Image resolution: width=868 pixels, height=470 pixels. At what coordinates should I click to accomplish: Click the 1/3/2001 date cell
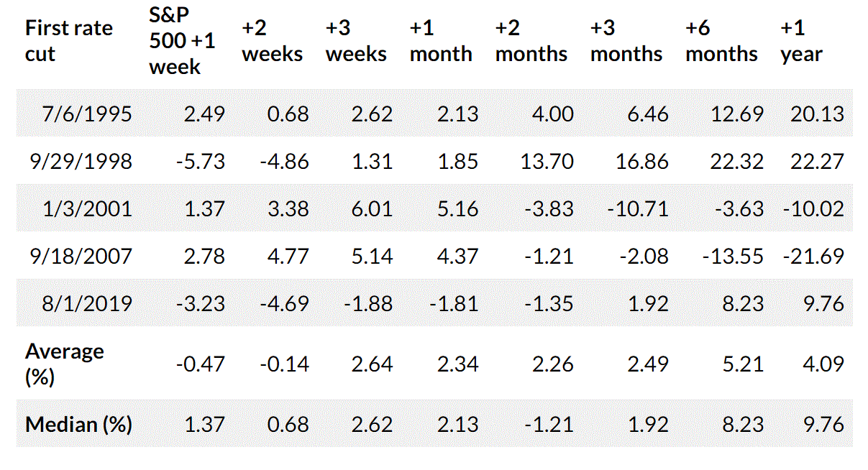[88, 208]
